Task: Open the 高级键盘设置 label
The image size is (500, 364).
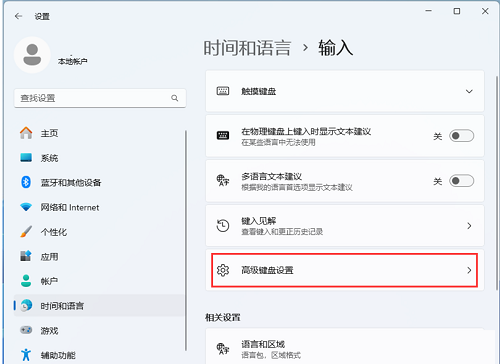Action: point(267,270)
